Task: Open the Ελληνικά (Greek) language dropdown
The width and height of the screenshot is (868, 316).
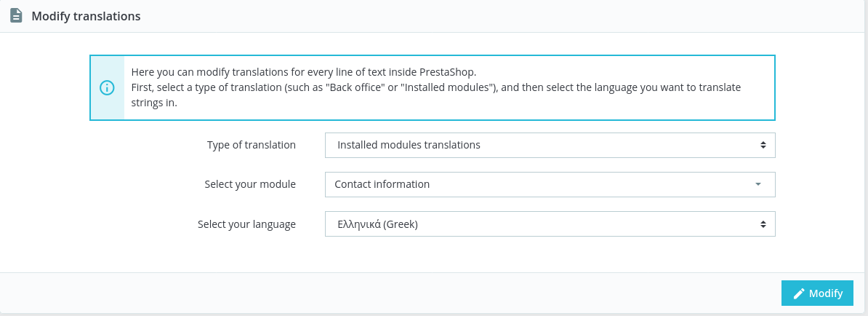Action: click(550, 224)
